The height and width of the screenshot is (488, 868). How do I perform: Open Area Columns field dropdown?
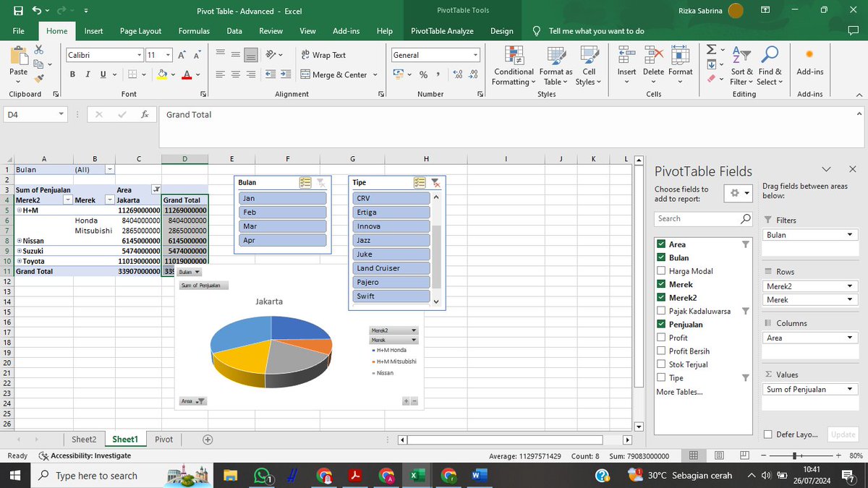[850, 338]
